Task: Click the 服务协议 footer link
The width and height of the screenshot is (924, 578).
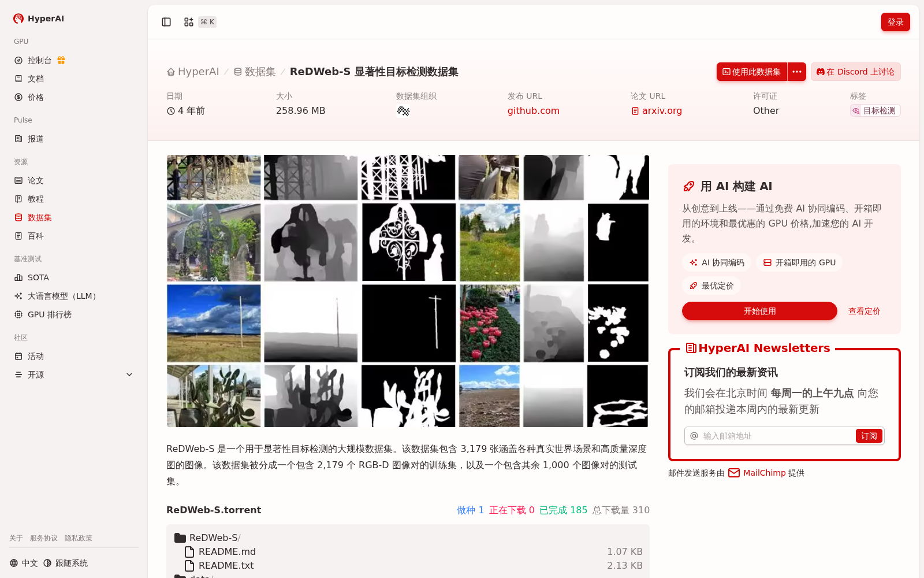Action: [44, 538]
